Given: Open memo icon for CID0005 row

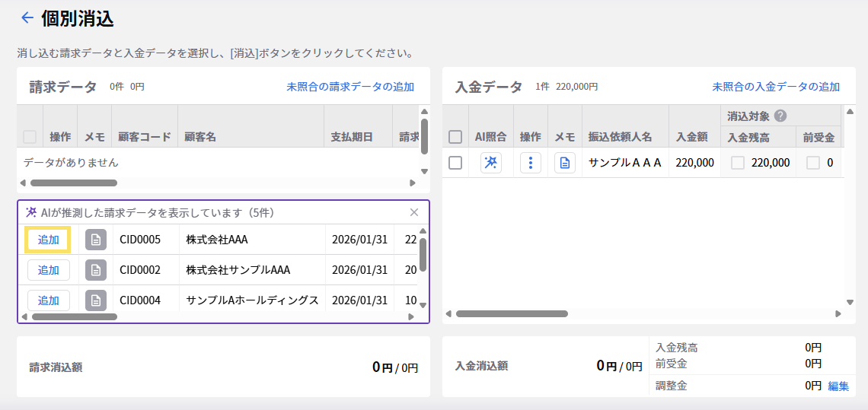Looking at the screenshot, I should (95, 240).
